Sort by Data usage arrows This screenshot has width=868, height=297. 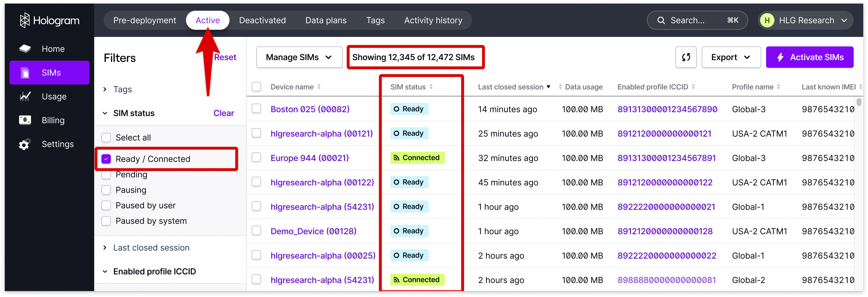coord(560,87)
